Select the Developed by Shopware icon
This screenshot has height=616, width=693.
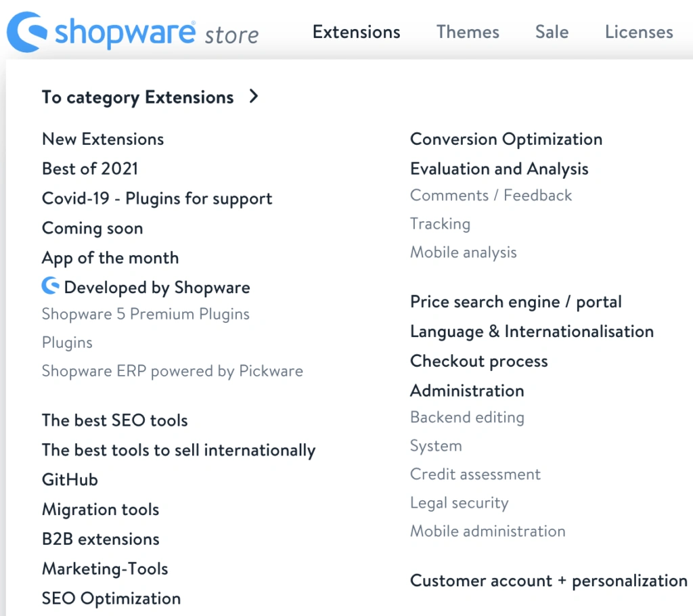point(50,286)
